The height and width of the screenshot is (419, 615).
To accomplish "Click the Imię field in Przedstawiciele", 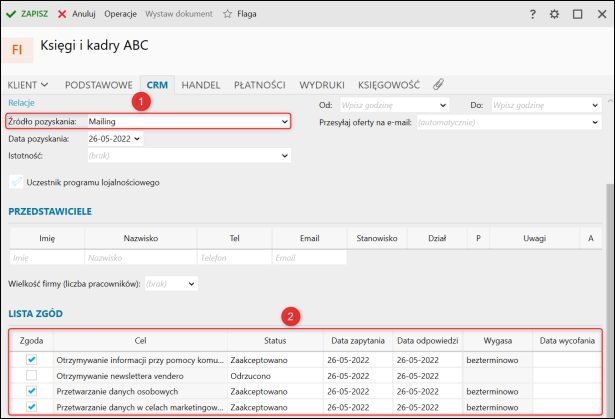I will point(47,257).
